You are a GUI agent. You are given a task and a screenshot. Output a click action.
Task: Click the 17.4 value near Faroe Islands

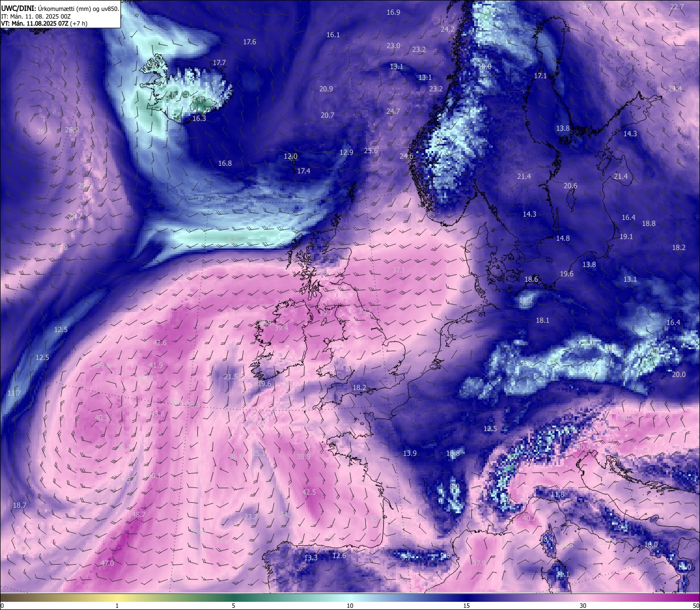pyautogui.click(x=304, y=171)
